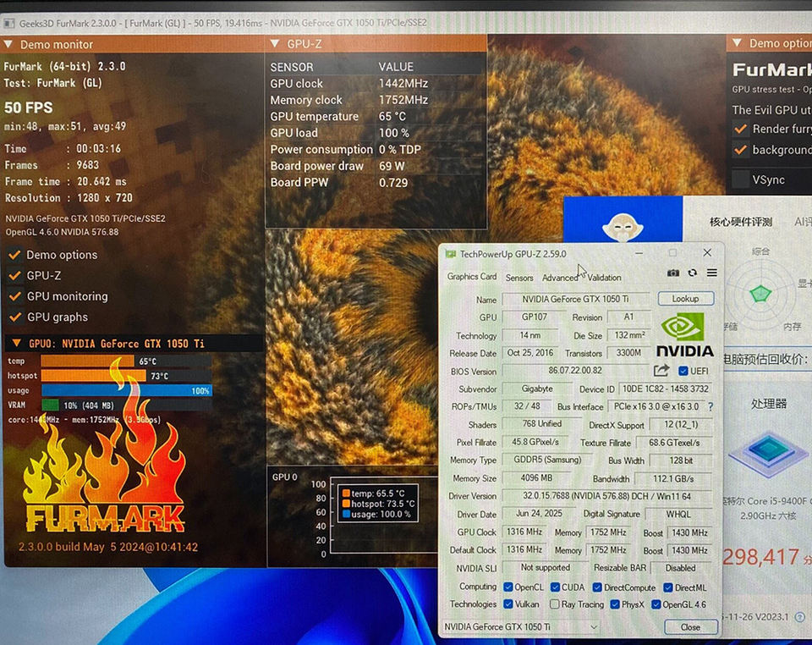Collapse the GPU0 NVIDIA GeForce GTX 1050 Ti section
This screenshot has width=812, height=645.
tap(17, 343)
